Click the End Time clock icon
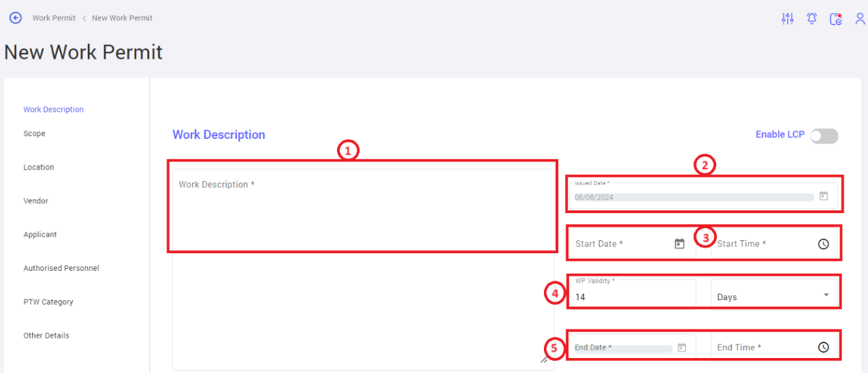Screen dimensions: 868x373 pos(824,347)
